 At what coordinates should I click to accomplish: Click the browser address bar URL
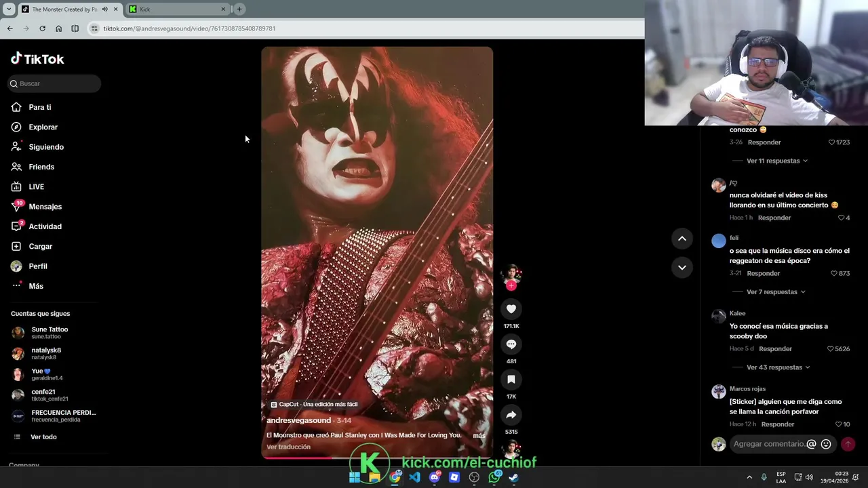tap(189, 28)
